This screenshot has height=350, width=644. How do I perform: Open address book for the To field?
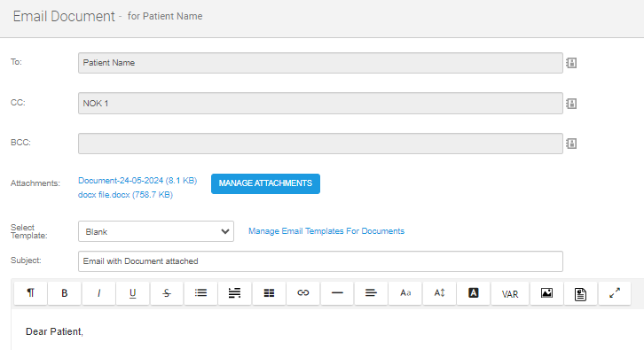pyautogui.click(x=571, y=63)
